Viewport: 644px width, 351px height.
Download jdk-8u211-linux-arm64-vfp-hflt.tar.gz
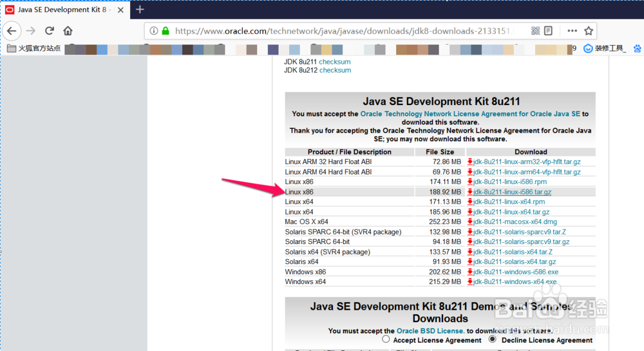pyautogui.click(x=527, y=172)
